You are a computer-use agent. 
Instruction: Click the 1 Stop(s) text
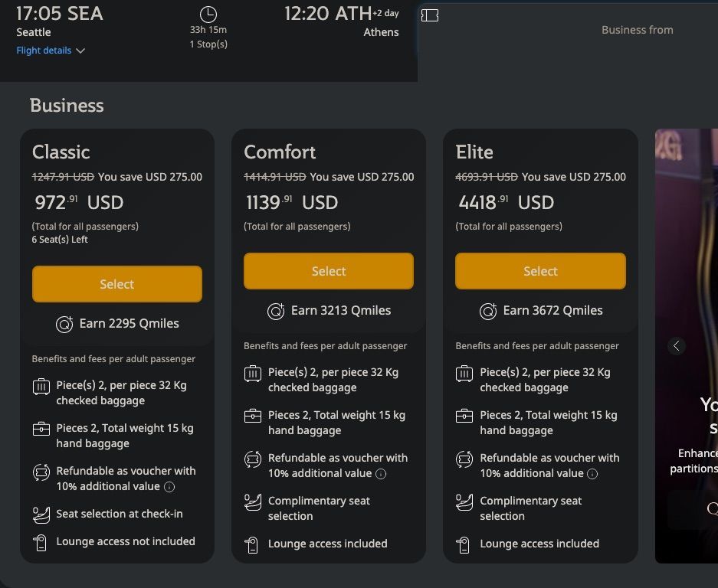208,44
